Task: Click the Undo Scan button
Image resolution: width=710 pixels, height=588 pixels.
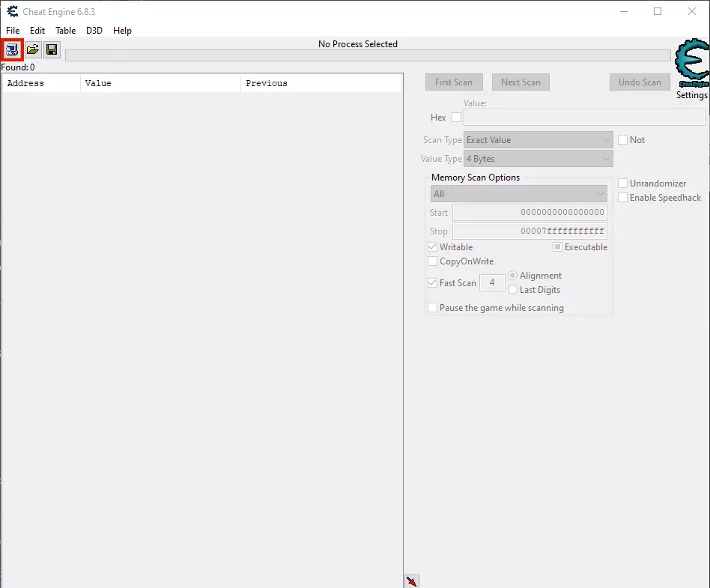Action: (x=640, y=82)
